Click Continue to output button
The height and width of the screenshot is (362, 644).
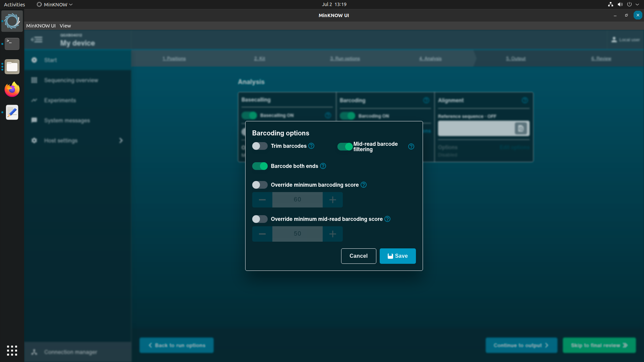(x=522, y=346)
